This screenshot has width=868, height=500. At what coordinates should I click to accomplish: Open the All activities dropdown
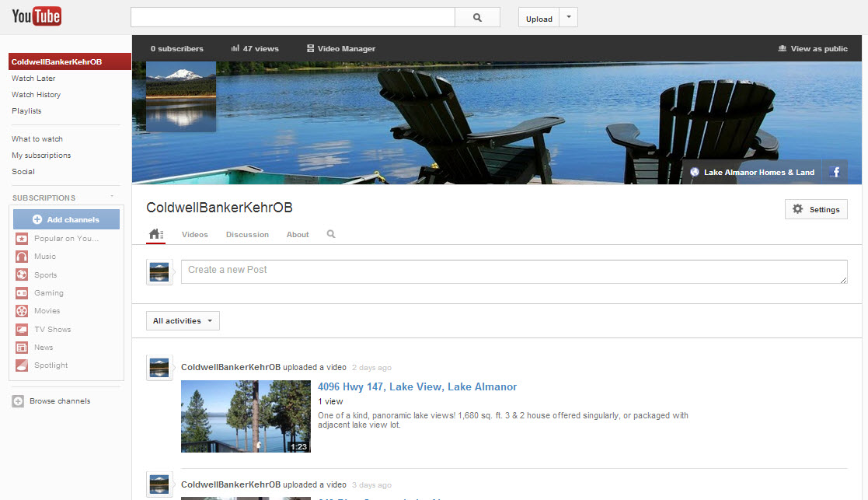pyautogui.click(x=183, y=320)
